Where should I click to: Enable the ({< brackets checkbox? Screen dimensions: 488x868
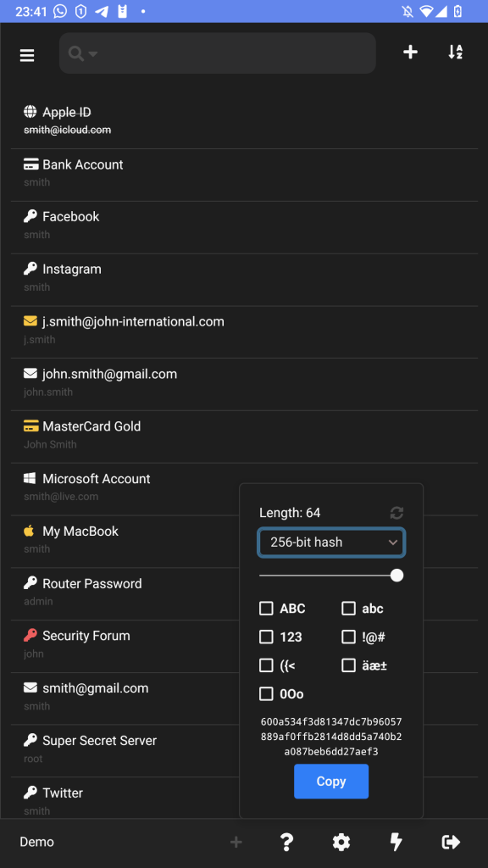[266, 665]
